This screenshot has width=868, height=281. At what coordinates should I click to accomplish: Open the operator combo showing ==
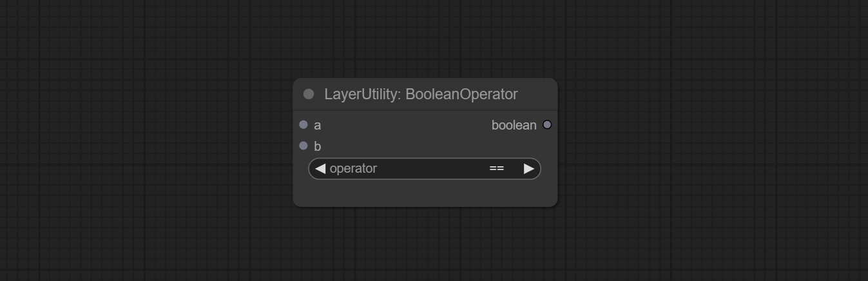[x=425, y=168]
